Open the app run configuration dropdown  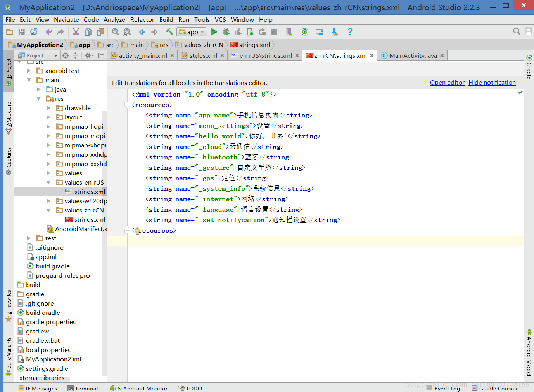pyautogui.click(x=192, y=32)
